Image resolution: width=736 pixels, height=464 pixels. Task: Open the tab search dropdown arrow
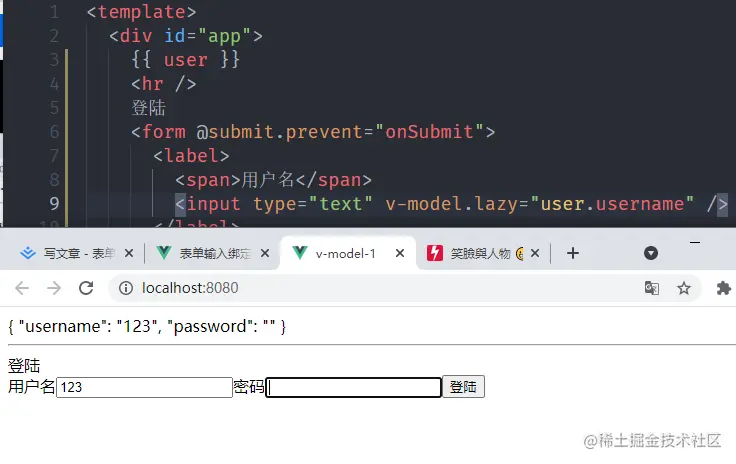click(651, 253)
